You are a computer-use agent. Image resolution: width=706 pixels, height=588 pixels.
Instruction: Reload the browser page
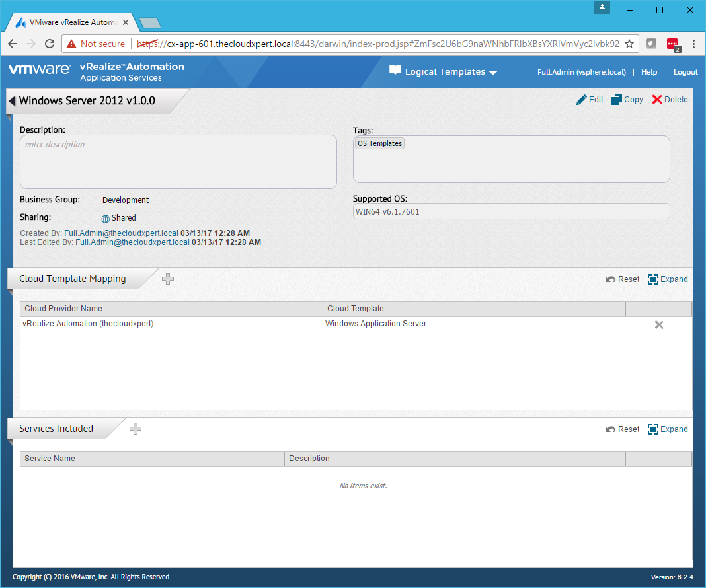[x=49, y=44]
